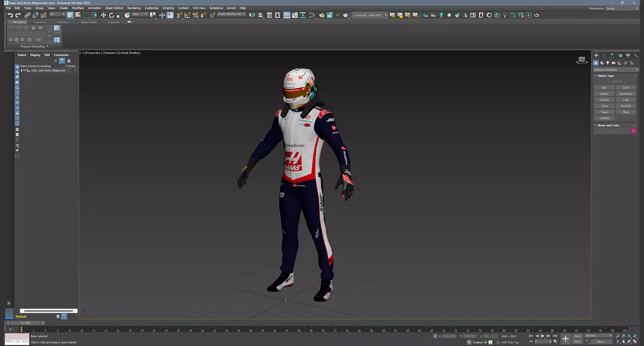Open Select by Name dialog icon

[78, 15]
